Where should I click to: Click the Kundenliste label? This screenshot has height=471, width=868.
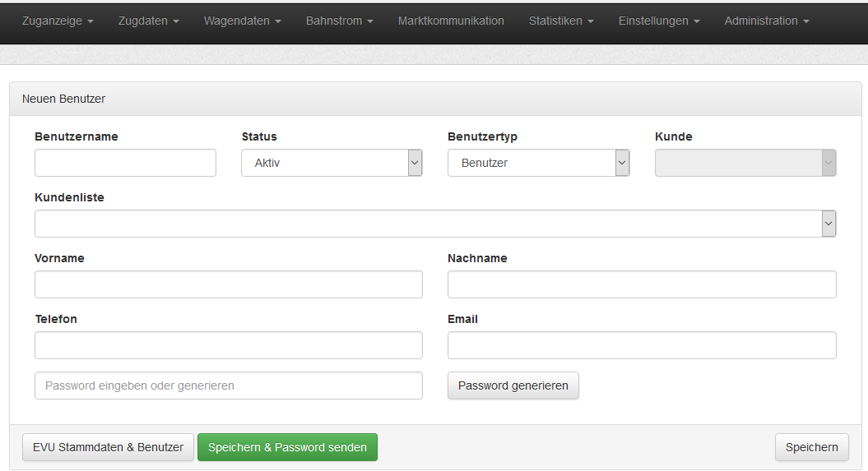69,197
